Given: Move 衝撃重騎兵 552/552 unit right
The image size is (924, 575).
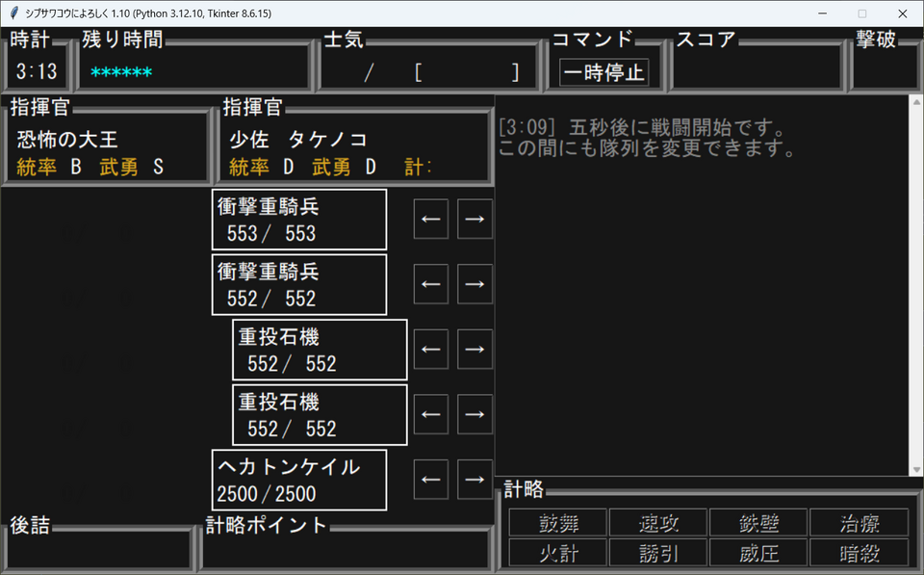Looking at the screenshot, I should pos(475,284).
